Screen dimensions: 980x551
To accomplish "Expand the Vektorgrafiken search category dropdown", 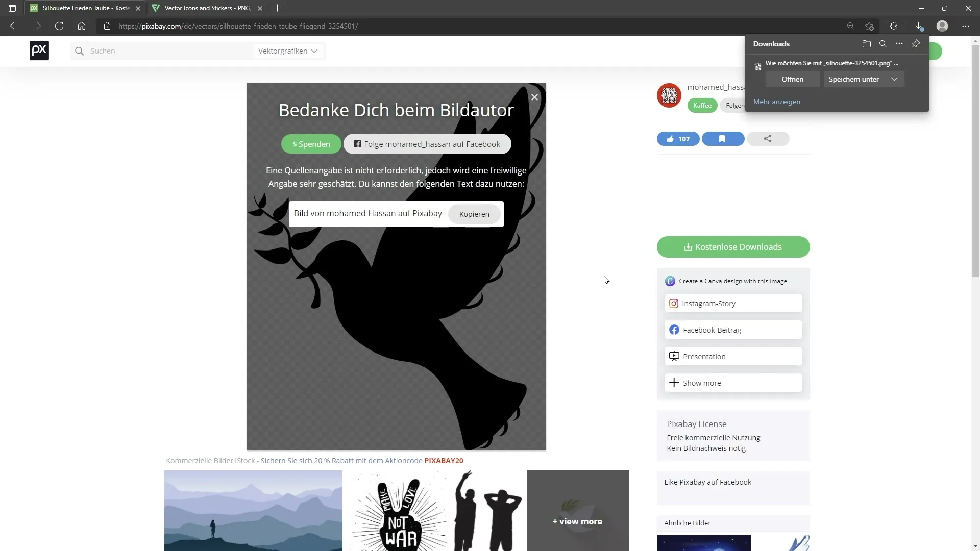I will (x=288, y=51).
